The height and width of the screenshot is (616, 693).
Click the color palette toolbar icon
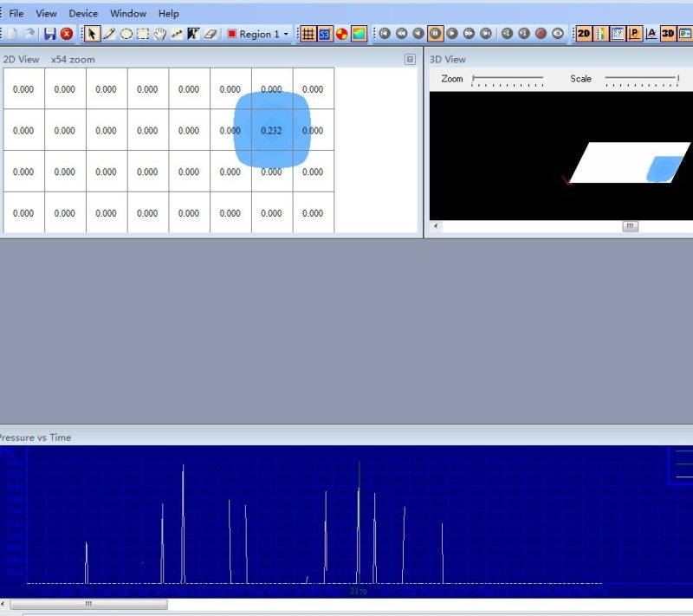click(341, 34)
